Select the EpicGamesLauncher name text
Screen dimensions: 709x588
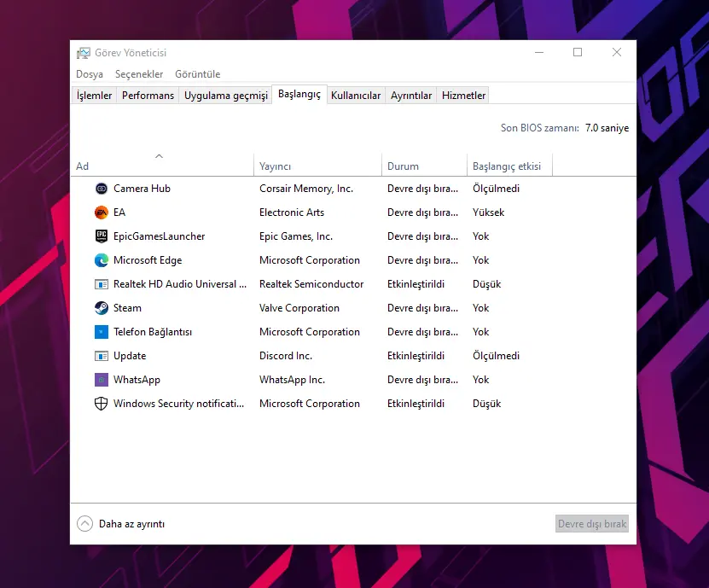coord(160,236)
